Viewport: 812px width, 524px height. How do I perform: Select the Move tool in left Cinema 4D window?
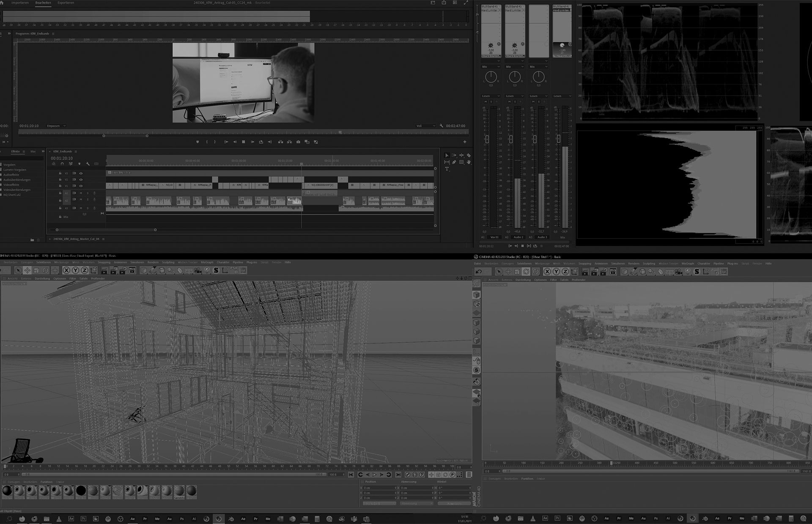click(x=27, y=270)
